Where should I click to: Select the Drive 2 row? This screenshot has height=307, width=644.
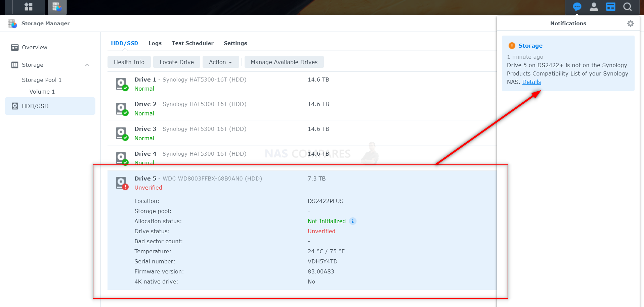click(302, 109)
